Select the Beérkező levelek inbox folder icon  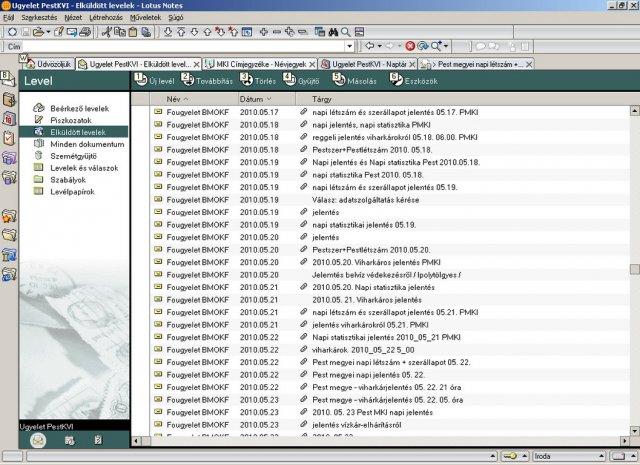click(x=39, y=107)
